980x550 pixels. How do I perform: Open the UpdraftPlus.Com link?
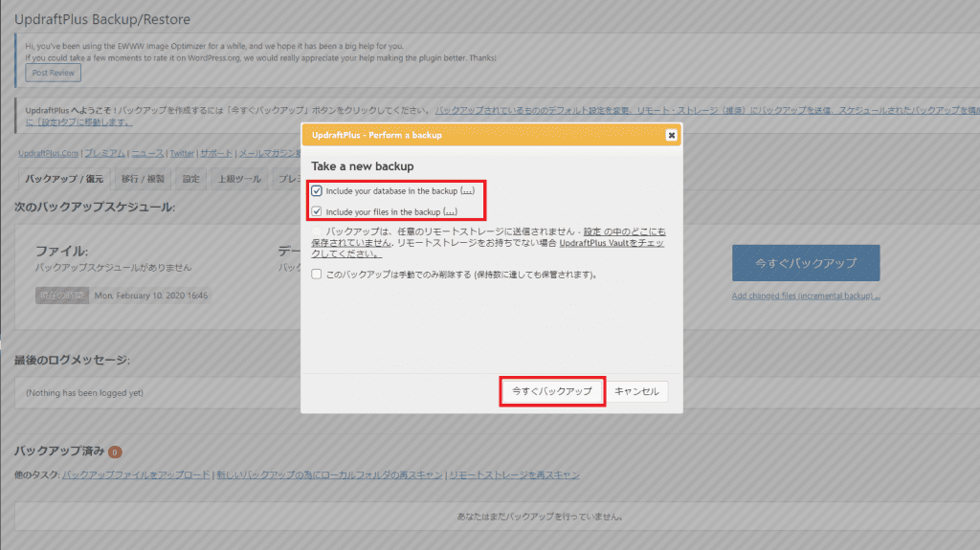tap(48, 153)
